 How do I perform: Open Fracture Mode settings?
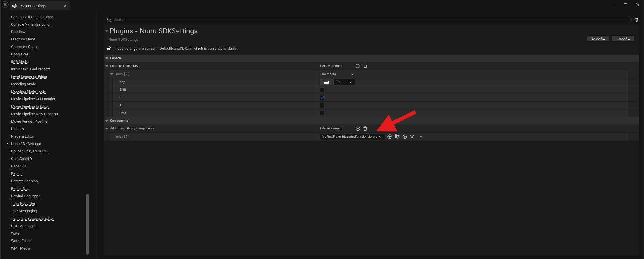tap(23, 39)
